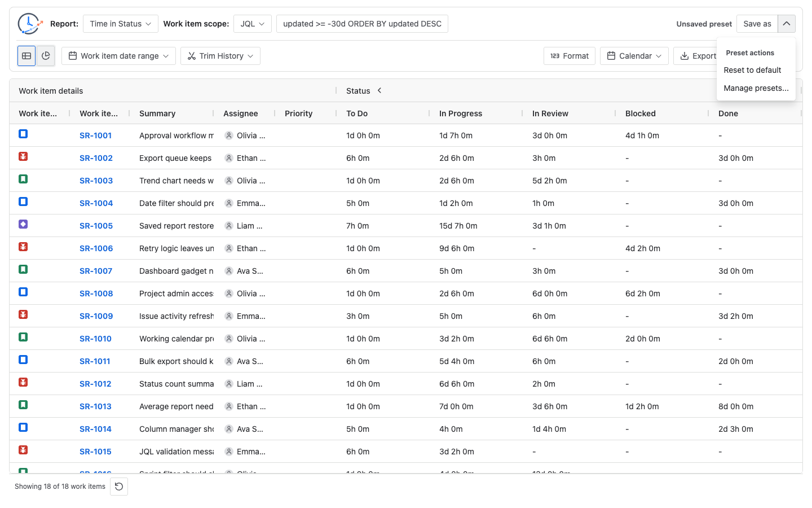The image size is (812, 508).
Task: Click the refresh icon near item count
Action: [x=119, y=487]
